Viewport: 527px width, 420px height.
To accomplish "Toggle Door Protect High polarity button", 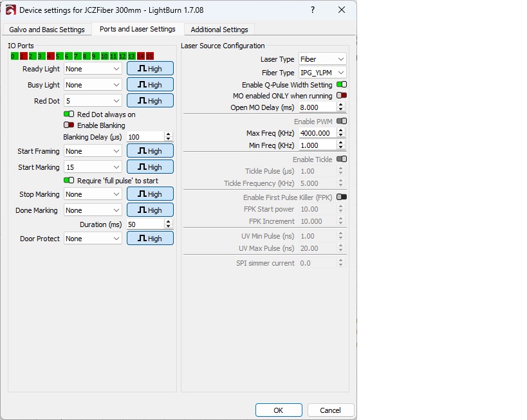I will [150, 239].
